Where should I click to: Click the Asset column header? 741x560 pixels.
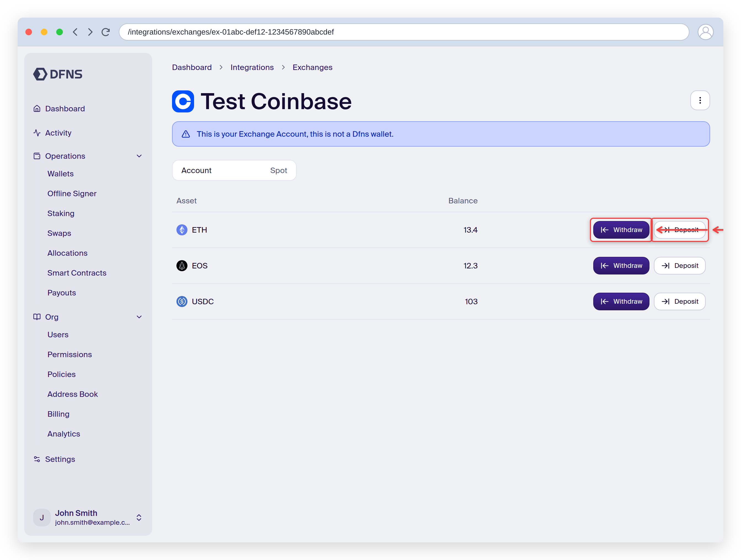tap(186, 201)
